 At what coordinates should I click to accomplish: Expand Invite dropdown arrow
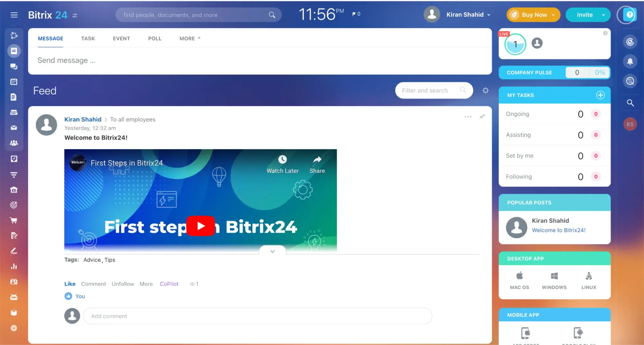(603, 15)
